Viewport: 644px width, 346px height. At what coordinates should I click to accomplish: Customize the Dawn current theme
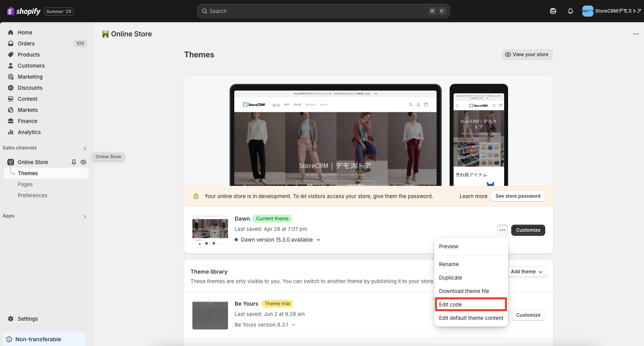point(528,230)
